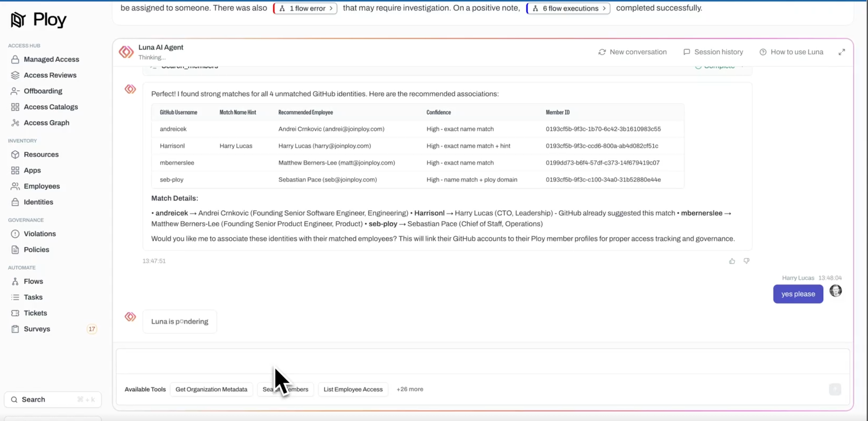
Task: Start a new conversation with Luna
Action: click(632, 52)
